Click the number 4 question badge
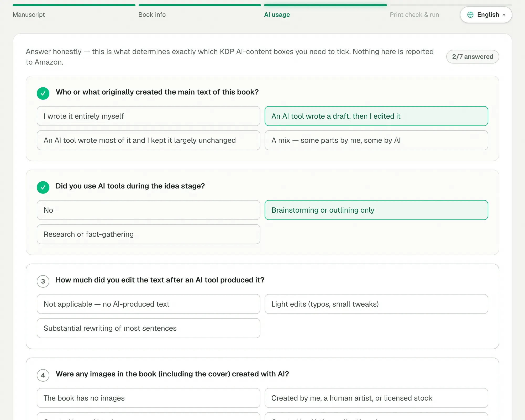 (x=43, y=375)
